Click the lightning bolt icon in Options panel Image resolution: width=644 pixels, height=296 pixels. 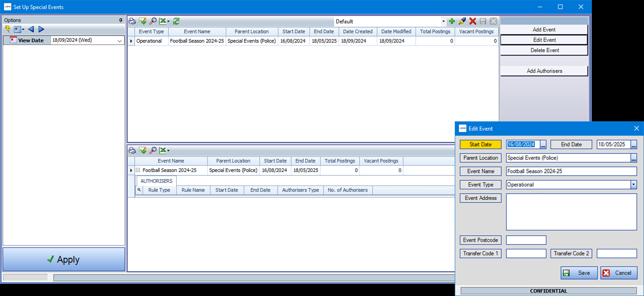click(7, 29)
